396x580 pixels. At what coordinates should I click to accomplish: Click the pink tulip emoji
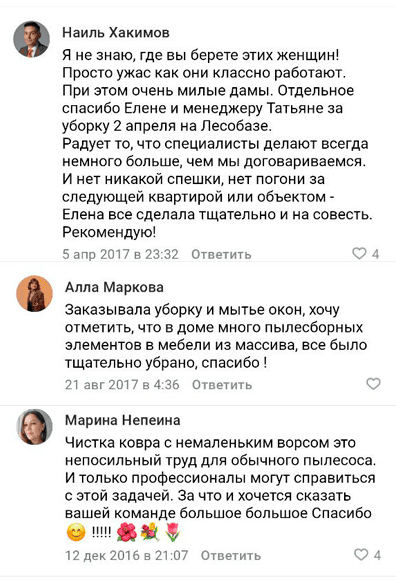pos(172,533)
